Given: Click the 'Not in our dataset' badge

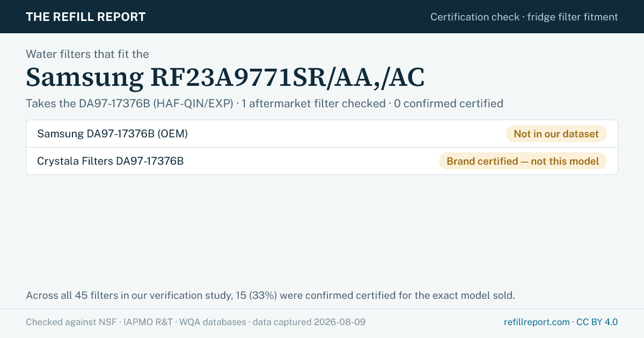Looking at the screenshot, I should pyautogui.click(x=556, y=134).
